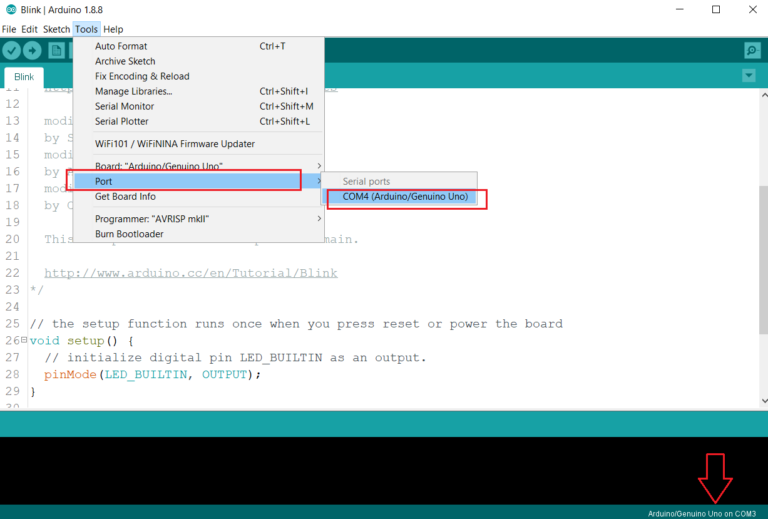Close the open Tools menu
This screenshot has height=519, width=768.
click(x=86, y=29)
